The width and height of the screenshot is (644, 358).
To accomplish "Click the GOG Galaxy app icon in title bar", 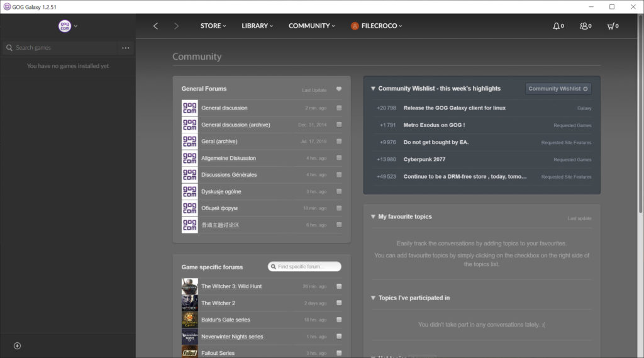I will [7, 6].
